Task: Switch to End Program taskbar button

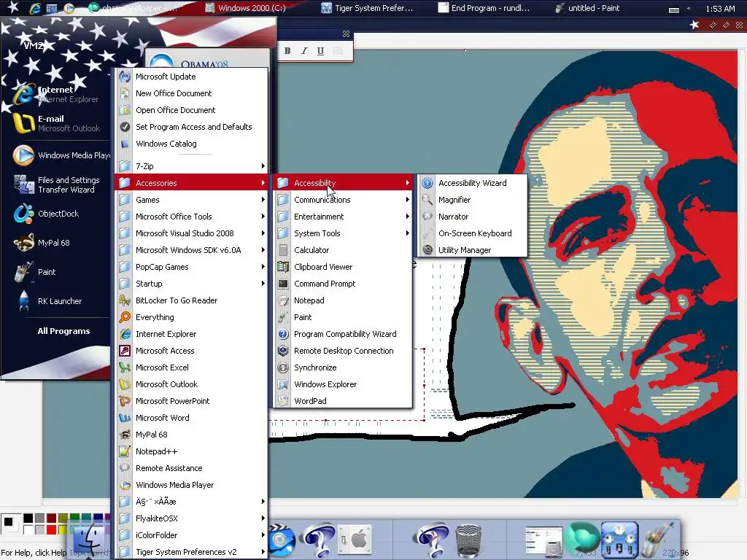Action: click(484, 8)
